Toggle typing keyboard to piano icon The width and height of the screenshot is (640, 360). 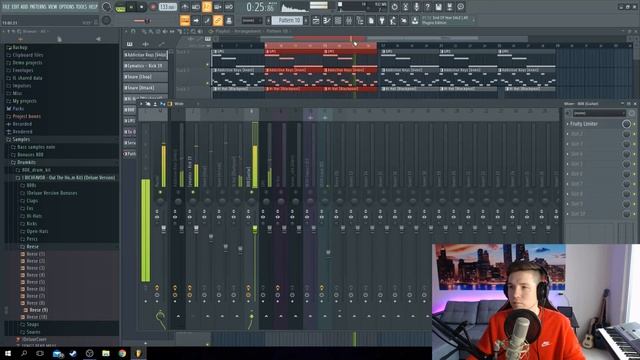coord(185,20)
